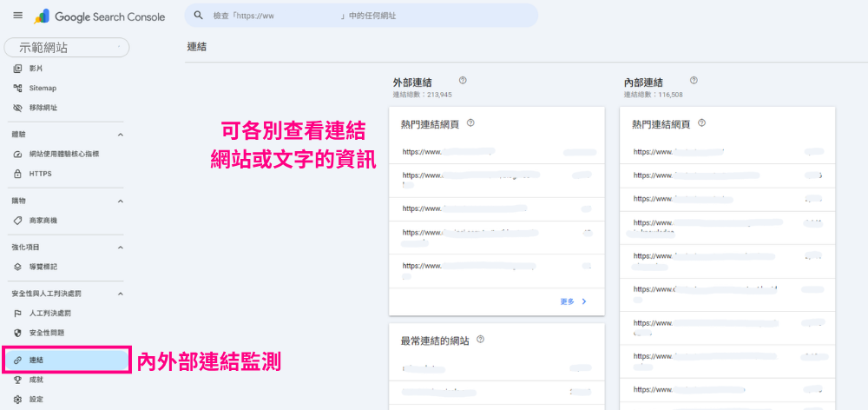The height and width of the screenshot is (410, 868).
Task: Open third internal 熱門連結網頁 URL row
Action: pyautogui.click(x=727, y=199)
